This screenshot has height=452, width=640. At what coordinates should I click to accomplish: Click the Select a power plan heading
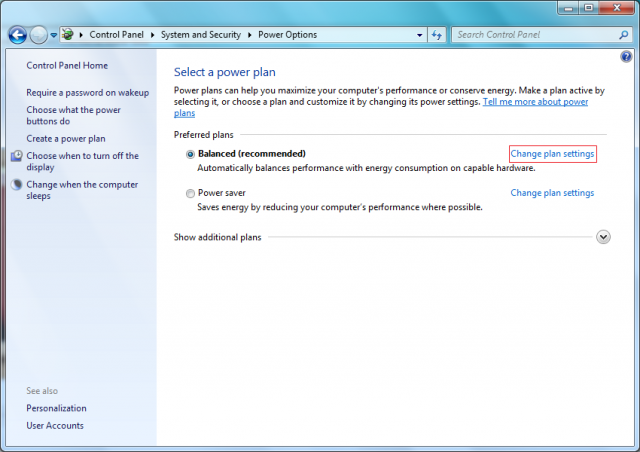coord(224,72)
